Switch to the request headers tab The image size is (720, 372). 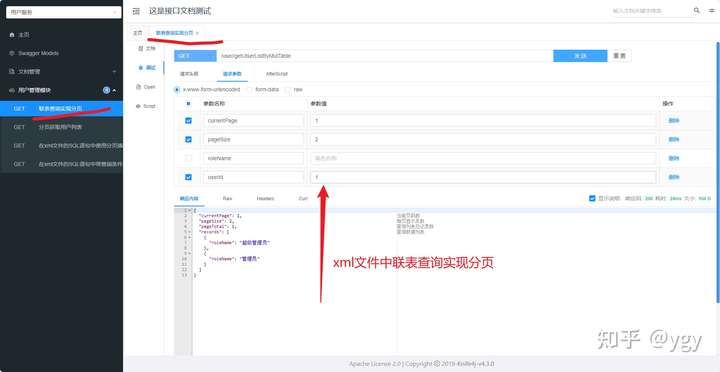[188, 73]
